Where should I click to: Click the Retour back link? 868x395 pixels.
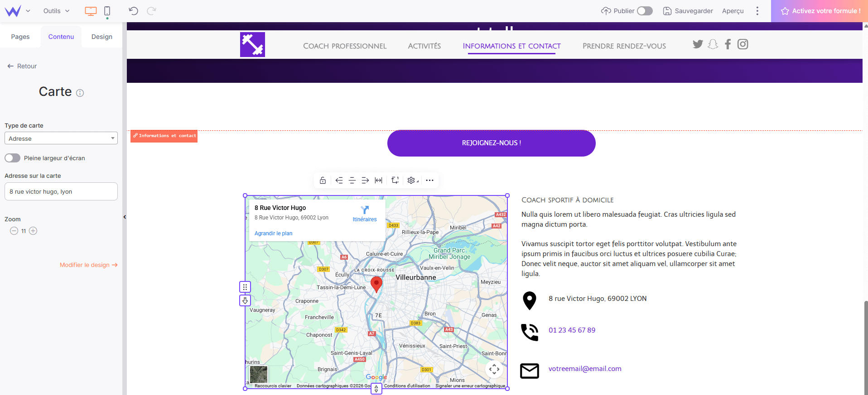click(22, 66)
